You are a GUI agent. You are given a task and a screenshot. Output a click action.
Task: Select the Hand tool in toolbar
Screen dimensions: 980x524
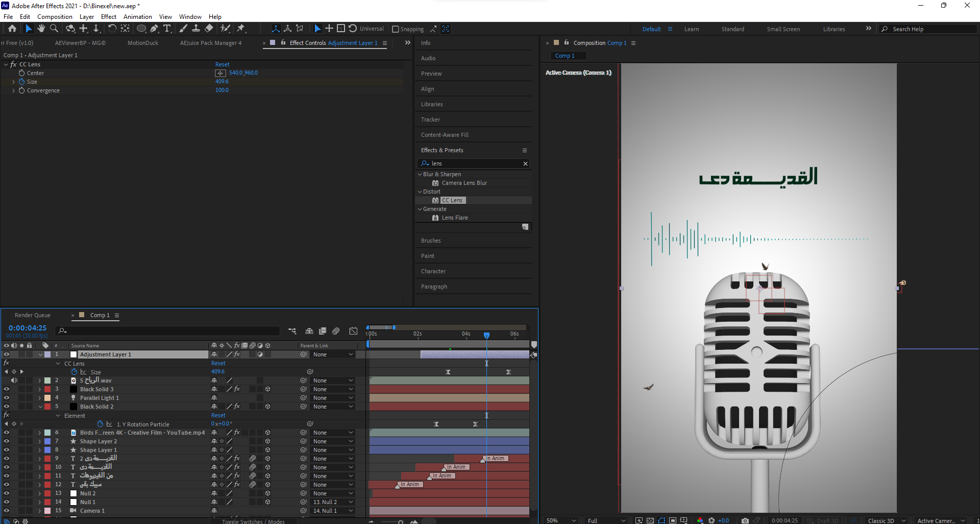[41, 29]
